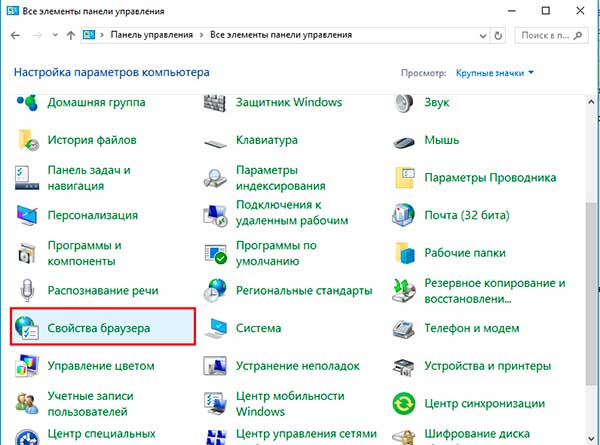Image resolution: width=600 pixels, height=445 pixels.
Task: Open the Центр мобильности Windows icon
Action: pyautogui.click(x=215, y=403)
